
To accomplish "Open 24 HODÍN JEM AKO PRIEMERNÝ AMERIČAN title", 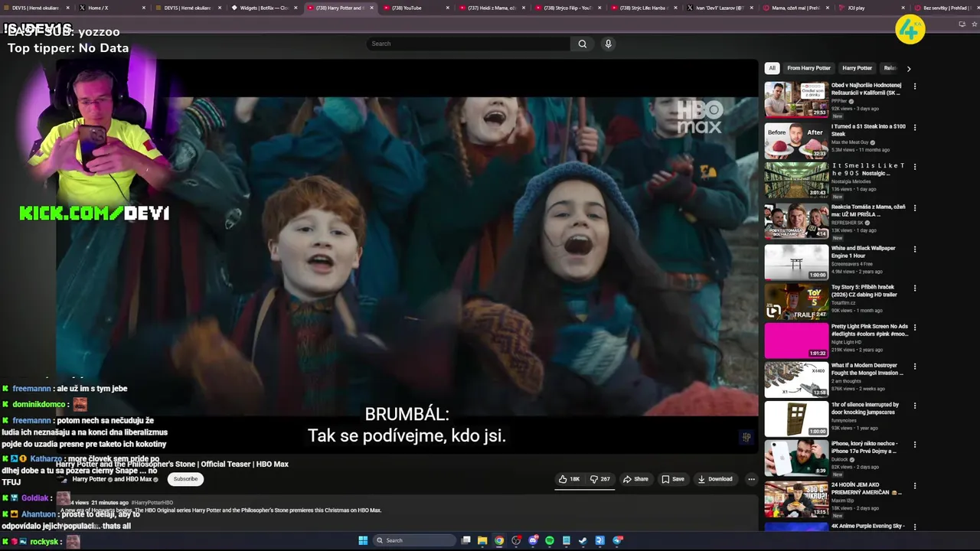I will 865,488.
